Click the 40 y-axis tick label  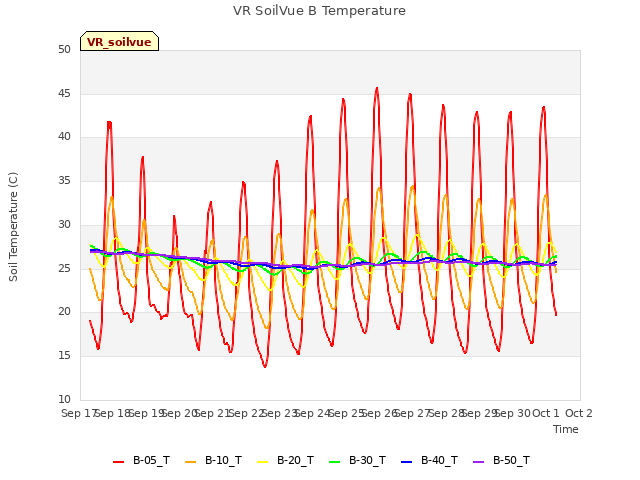64,136
